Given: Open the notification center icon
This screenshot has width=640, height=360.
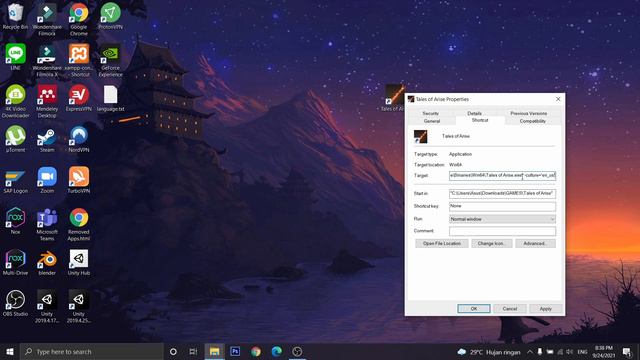Looking at the screenshot, I should click(627, 351).
